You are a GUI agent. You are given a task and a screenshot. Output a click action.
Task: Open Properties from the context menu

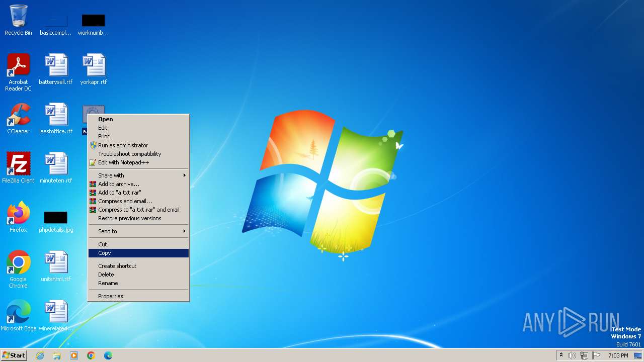(138, 296)
